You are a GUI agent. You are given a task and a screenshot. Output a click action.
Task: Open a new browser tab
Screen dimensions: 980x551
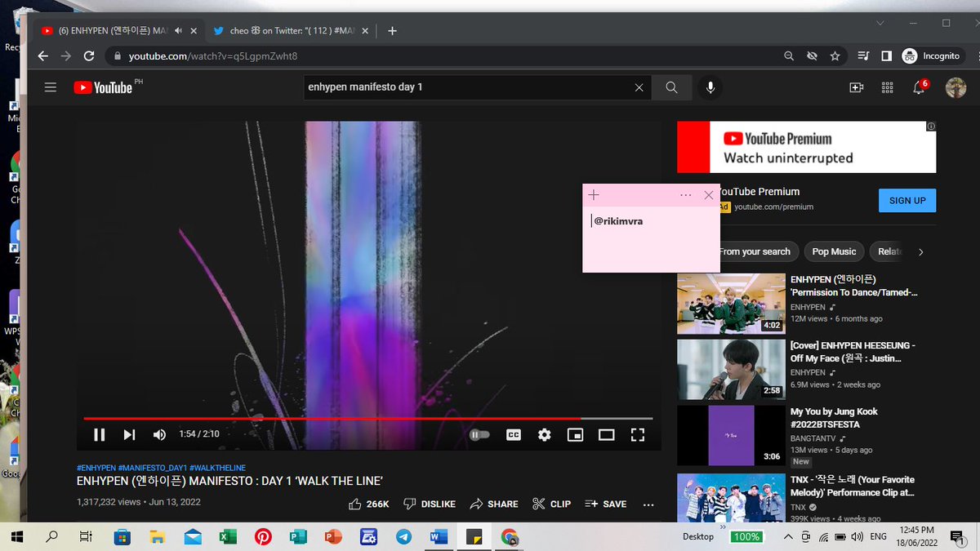pos(392,31)
